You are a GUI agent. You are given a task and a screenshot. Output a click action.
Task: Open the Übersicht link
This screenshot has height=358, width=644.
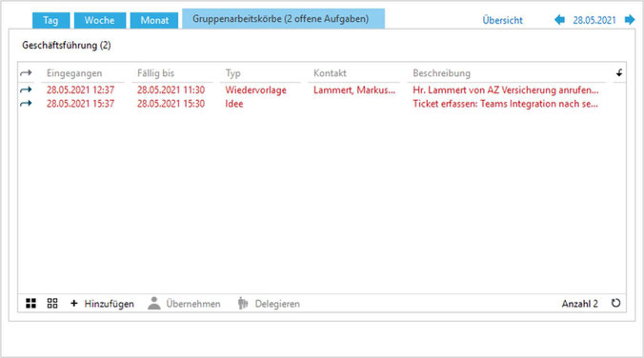tap(502, 20)
